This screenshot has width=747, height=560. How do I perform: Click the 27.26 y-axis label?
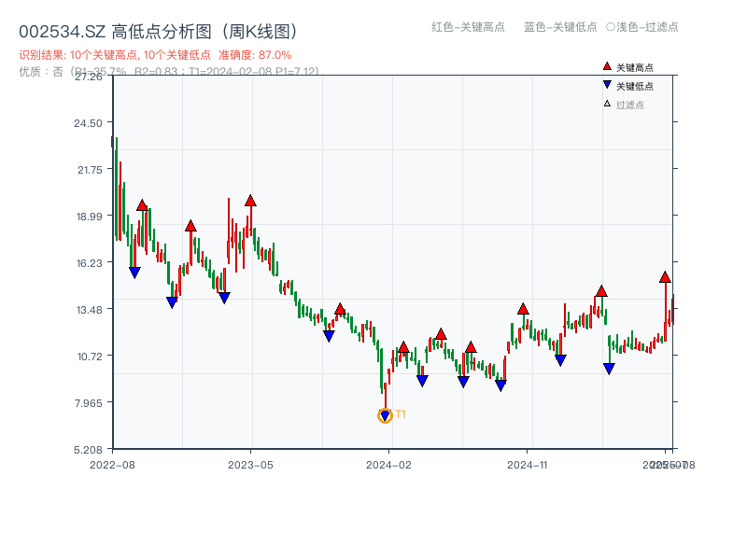click(x=89, y=77)
